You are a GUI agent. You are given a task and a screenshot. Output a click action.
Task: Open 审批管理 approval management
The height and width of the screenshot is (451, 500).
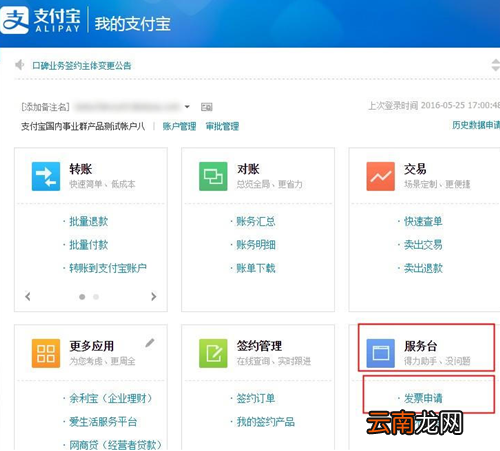pyautogui.click(x=222, y=126)
